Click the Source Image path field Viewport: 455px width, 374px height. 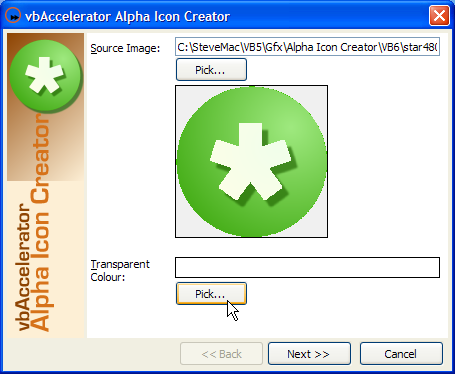tap(307, 47)
